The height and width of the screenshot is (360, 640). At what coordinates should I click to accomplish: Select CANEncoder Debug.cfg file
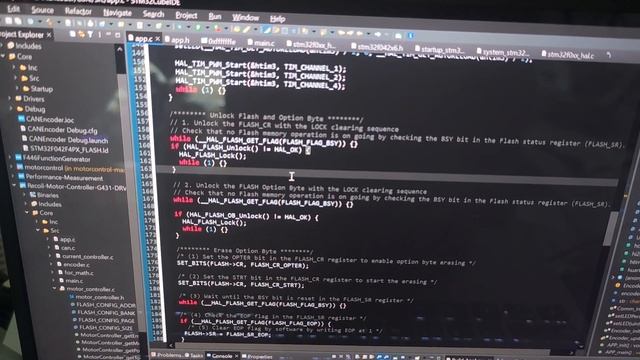(x=59, y=129)
